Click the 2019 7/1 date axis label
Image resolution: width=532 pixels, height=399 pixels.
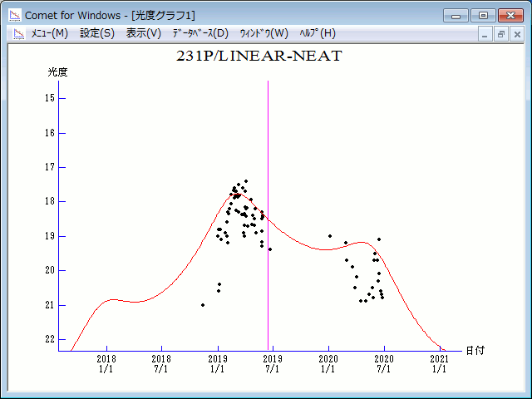273,364
